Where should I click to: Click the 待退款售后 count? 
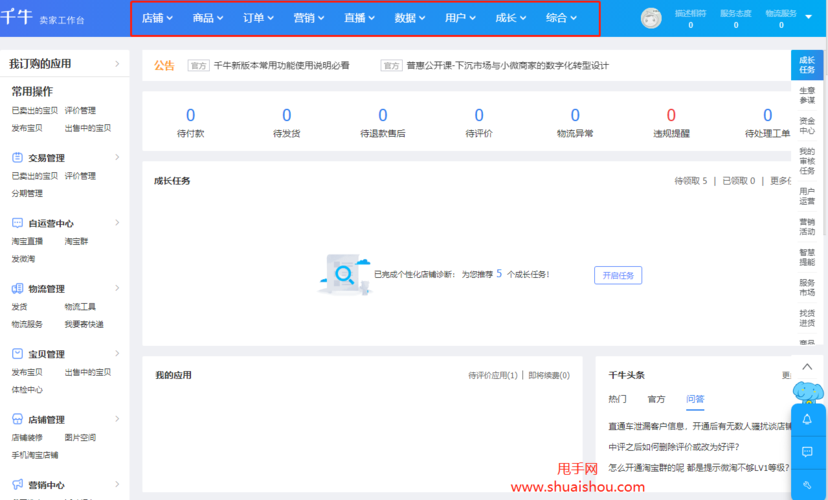tap(383, 115)
